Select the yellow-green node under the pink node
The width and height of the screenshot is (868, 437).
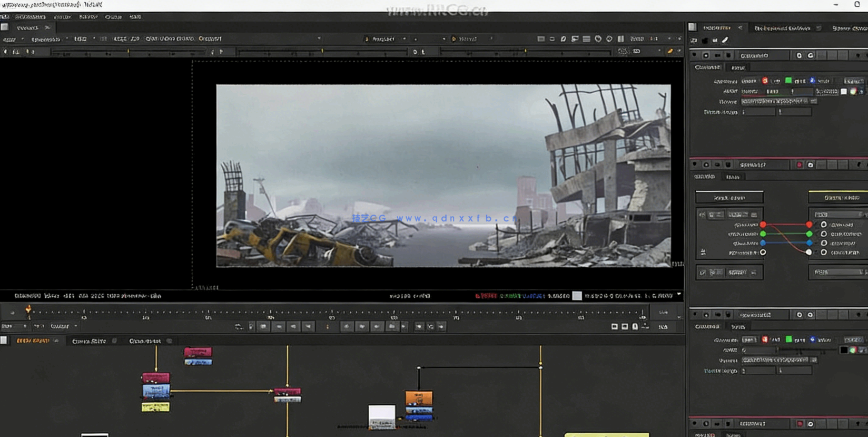(x=155, y=407)
